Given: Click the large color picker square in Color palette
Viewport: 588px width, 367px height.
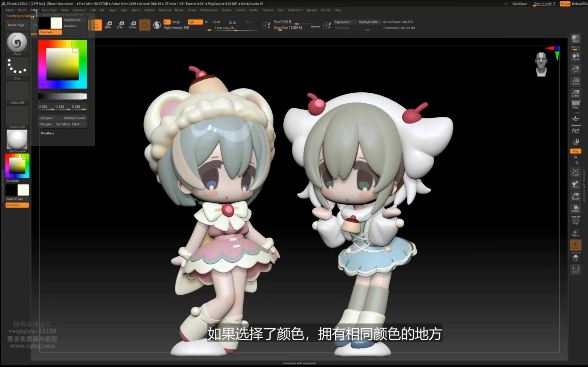Looking at the screenshot, I should click(62, 64).
